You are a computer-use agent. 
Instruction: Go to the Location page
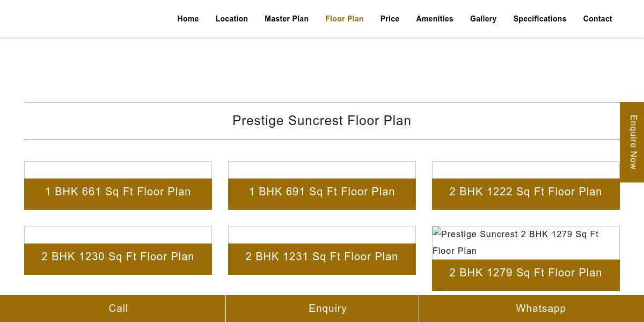click(x=232, y=19)
